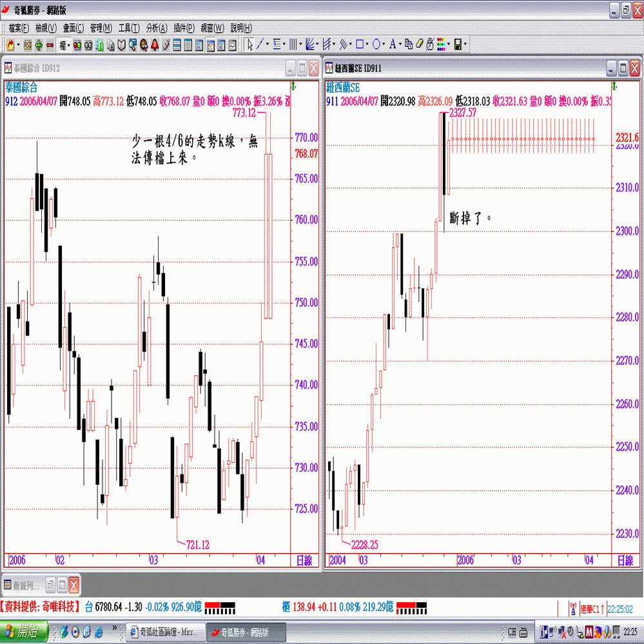Image resolution: width=644 pixels, height=644 pixels.
Task: Click the red minus zoom-out icon
Action: 50,44
